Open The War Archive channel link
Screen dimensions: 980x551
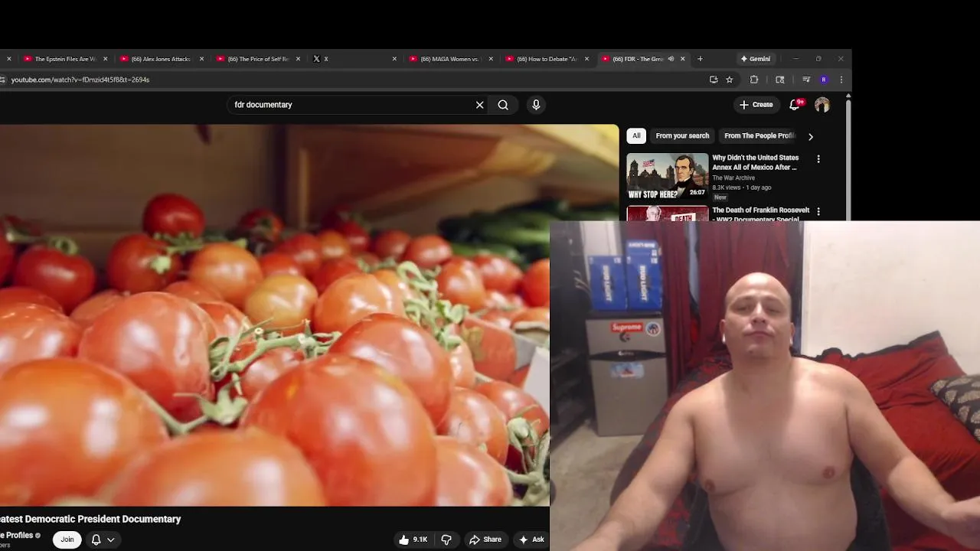click(733, 178)
